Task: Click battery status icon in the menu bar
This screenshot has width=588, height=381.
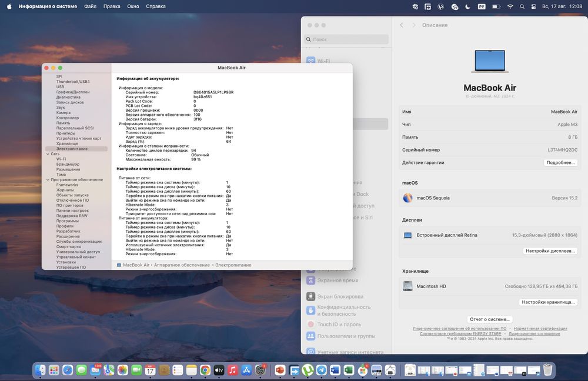Action: 496,6
